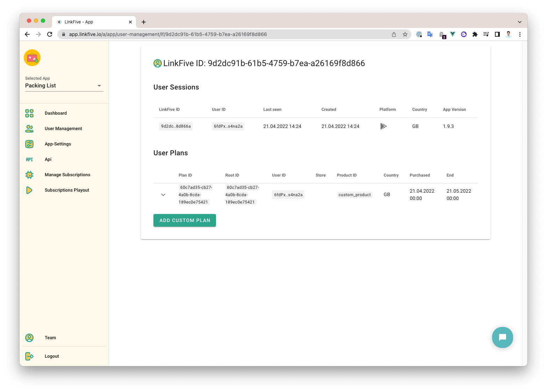Open a new browser tab
The image size is (547, 392).
click(x=143, y=22)
